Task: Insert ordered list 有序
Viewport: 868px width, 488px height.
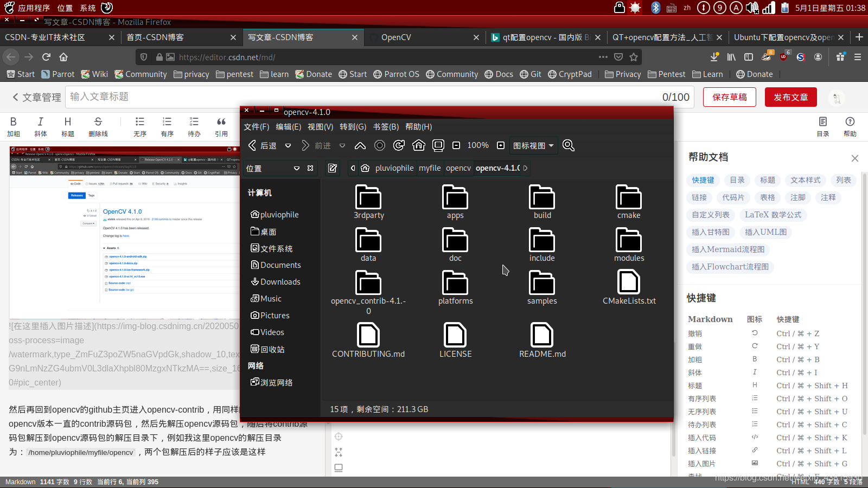Action: pyautogui.click(x=167, y=127)
